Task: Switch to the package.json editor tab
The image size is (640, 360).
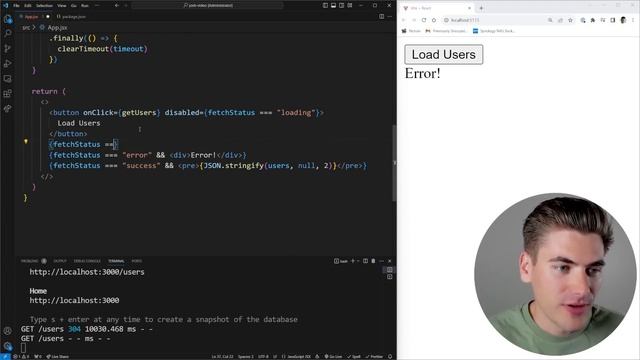Action: point(71,17)
